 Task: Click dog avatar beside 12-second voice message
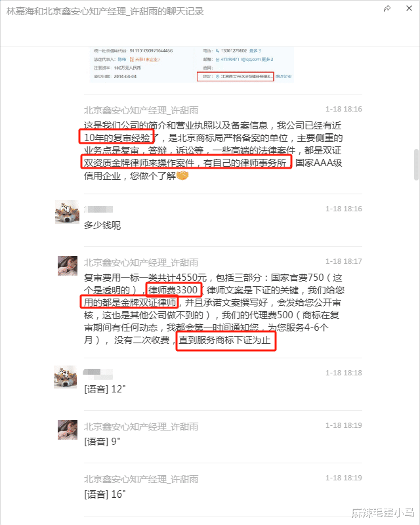pyautogui.click(x=66, y=377)
